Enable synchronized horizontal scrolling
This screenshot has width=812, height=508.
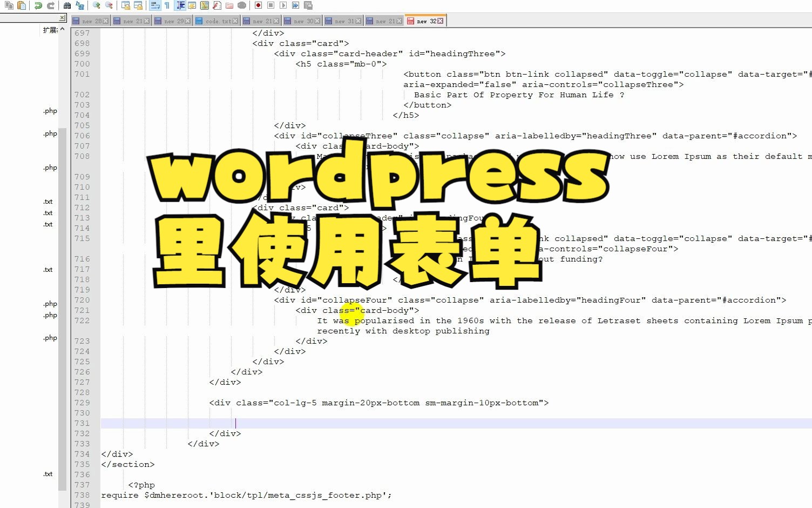pos(138,5)
